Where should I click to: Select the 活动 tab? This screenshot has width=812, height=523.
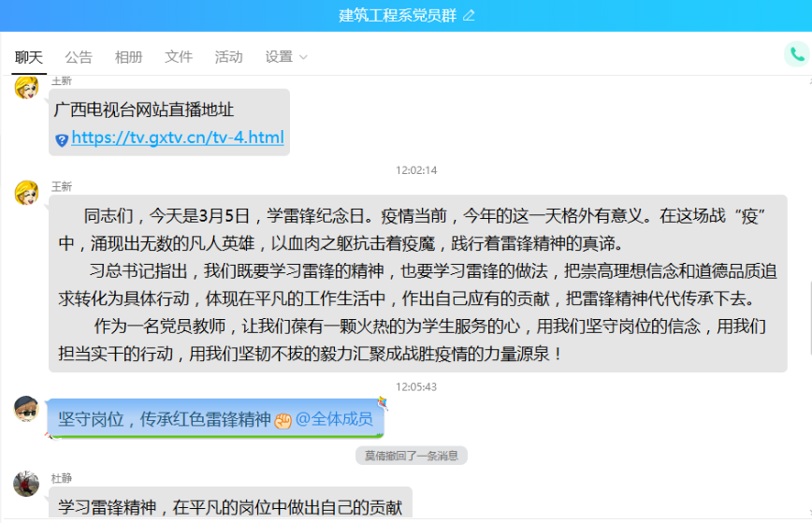point(228,57)
